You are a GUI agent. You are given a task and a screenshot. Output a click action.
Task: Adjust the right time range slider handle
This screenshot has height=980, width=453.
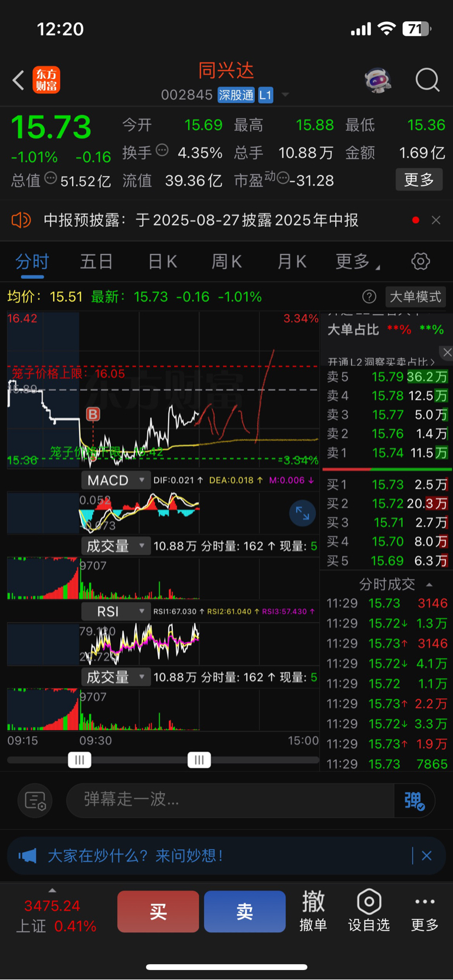tap(199, 760)
